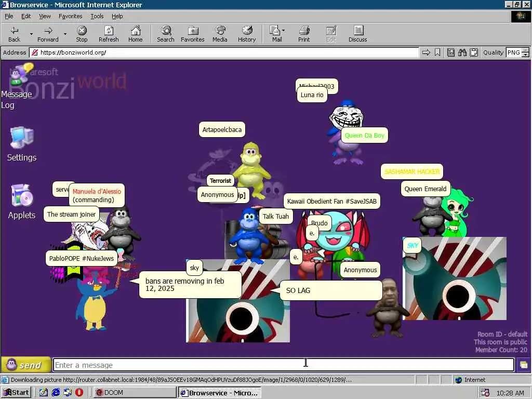Open the Search pane

pos(166,34)
